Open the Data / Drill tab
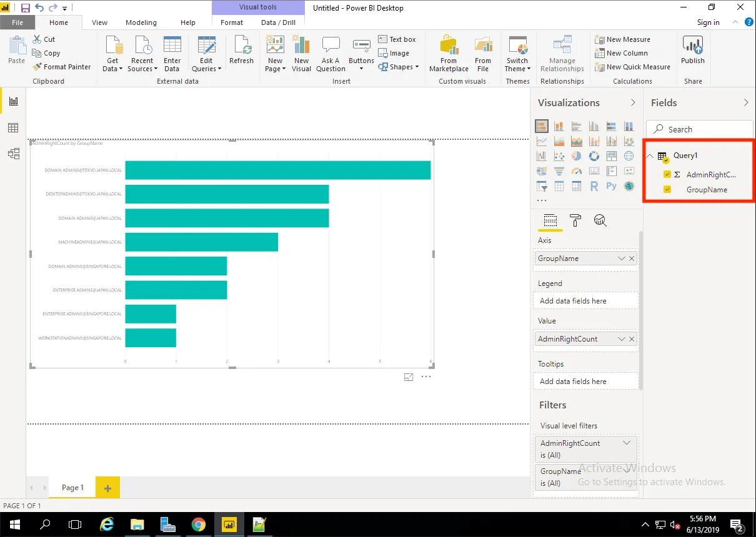Viewport: 756px width, 537px height. tap(279, 22)
